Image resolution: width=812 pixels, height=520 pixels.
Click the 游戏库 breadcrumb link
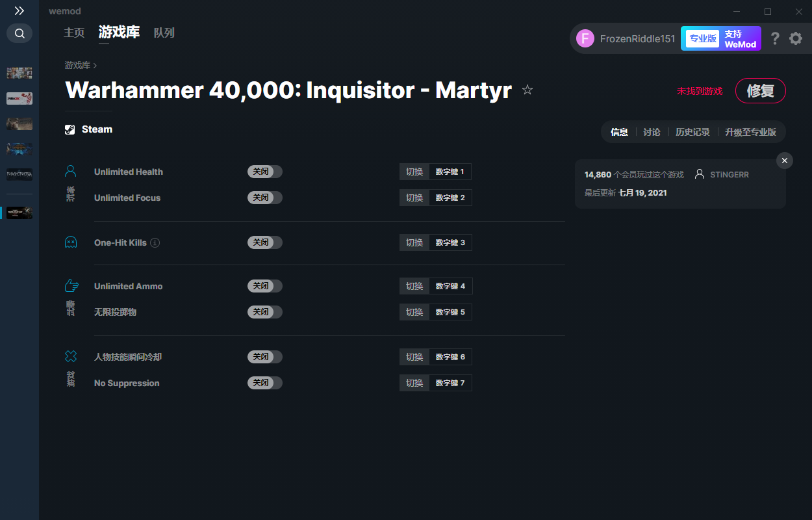click(x=77, y=65)
